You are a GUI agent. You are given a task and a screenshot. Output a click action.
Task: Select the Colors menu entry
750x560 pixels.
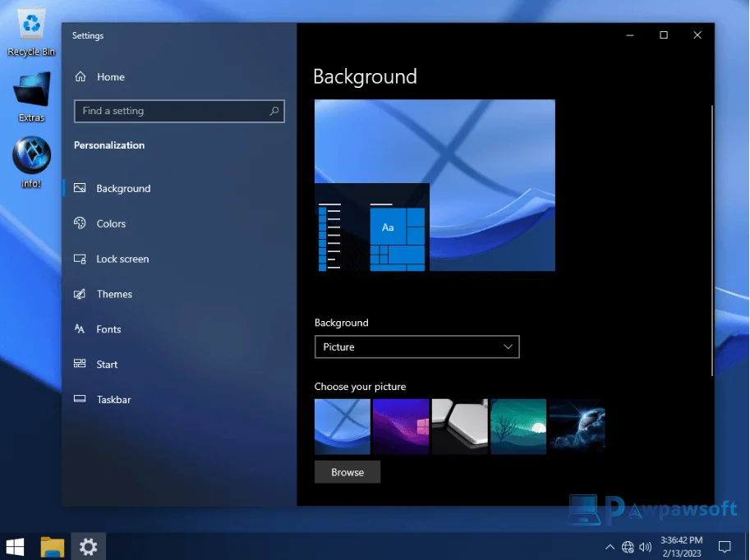(110, 223)
